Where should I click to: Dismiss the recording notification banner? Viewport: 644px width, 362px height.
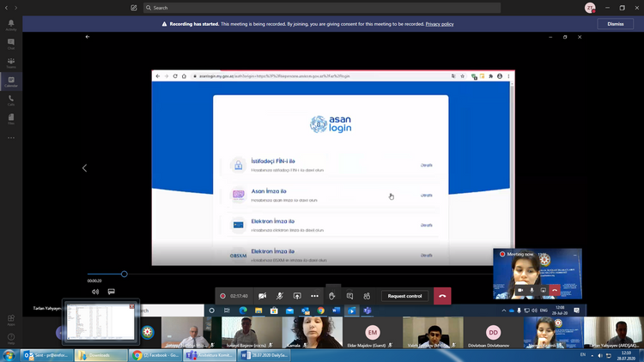[616, 24]
